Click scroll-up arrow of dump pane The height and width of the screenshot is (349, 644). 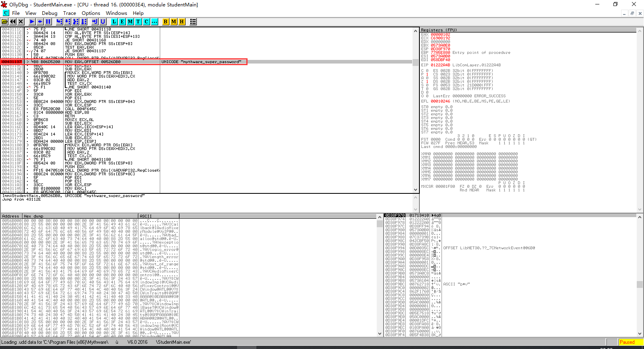click(x=379, y=217)
